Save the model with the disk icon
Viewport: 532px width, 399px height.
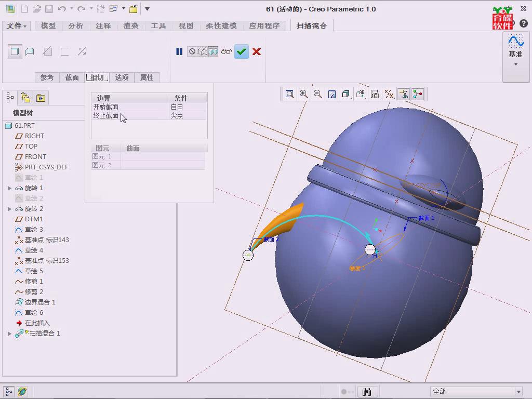coord(49,9)
